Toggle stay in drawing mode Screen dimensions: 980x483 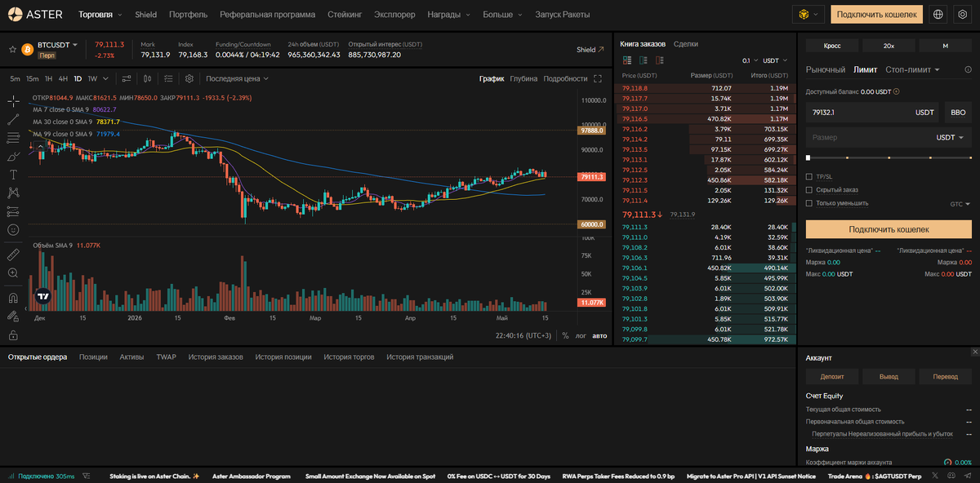(x=13, y=315)
